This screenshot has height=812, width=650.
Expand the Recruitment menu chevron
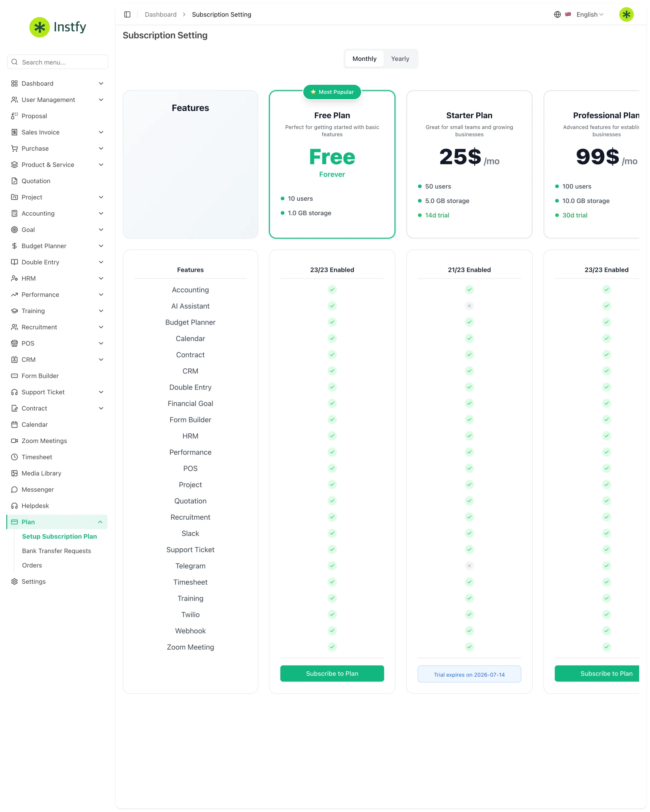[x=101, y=327]
